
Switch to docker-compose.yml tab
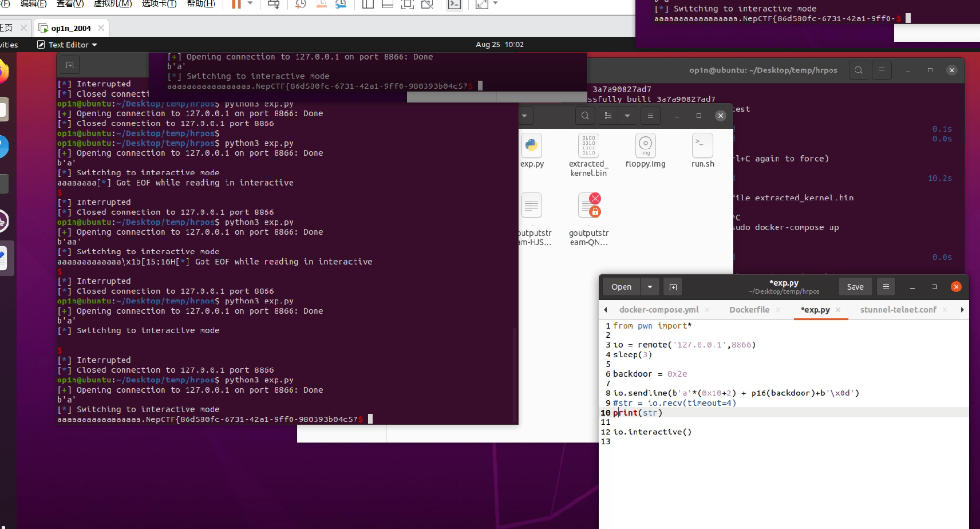[x=659, y=310]
